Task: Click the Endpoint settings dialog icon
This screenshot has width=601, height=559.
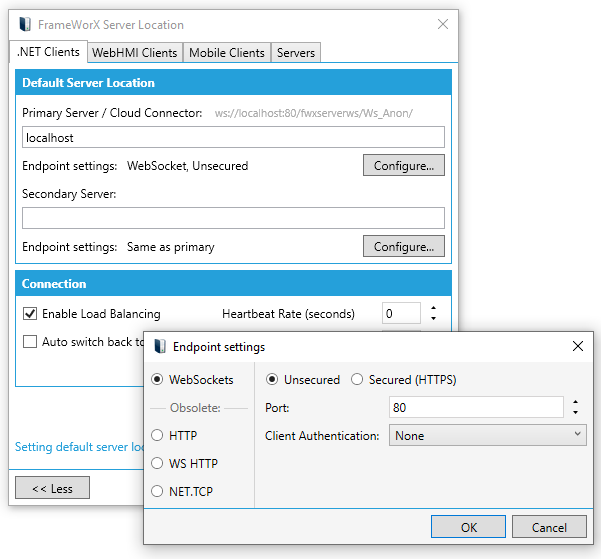Action: pos(160,347)
